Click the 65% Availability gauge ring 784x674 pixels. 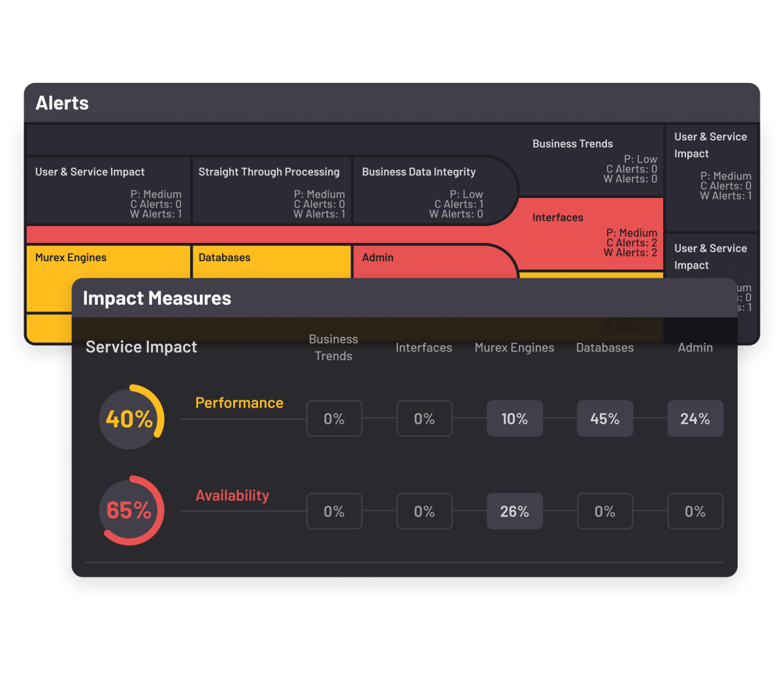click(x=131, y=511)
